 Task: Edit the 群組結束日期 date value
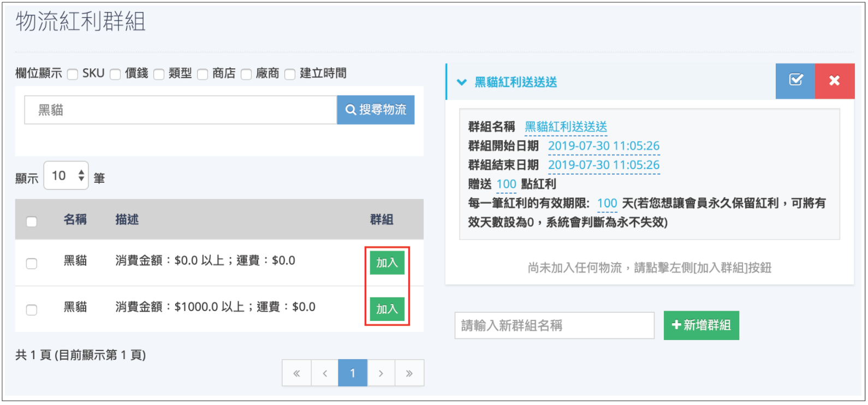(604, 165)
